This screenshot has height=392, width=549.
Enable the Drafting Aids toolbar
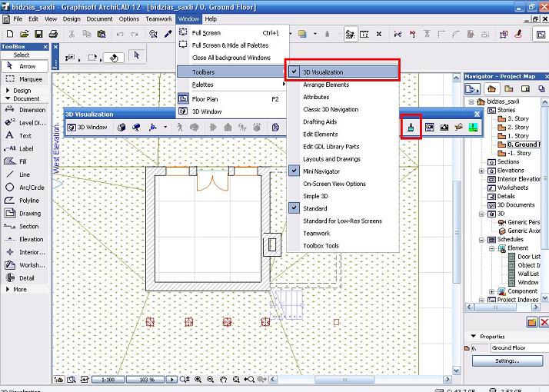coord(343,121)
